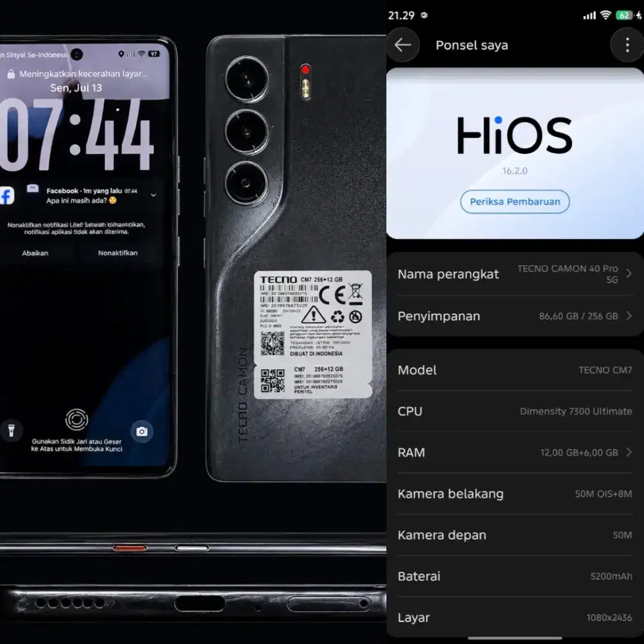Tap Nonaktifkan on the lock screen notification
This screenshot has width=644, height=644.
coord(118,252)
